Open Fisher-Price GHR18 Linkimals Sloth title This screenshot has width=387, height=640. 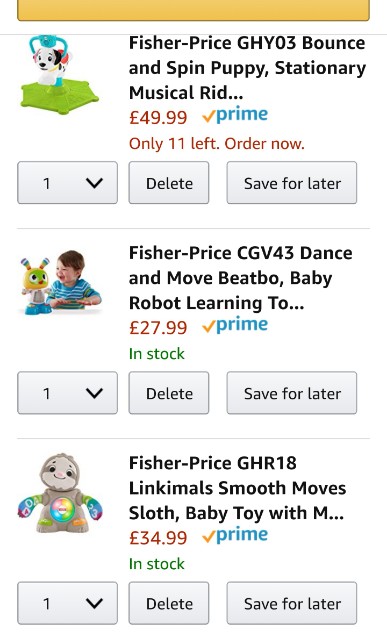[238, 488]
